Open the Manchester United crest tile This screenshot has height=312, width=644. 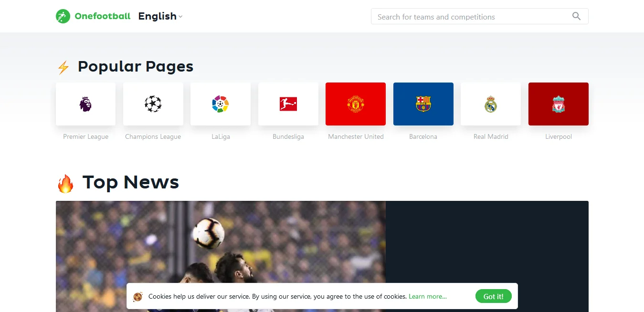[356, 104]
